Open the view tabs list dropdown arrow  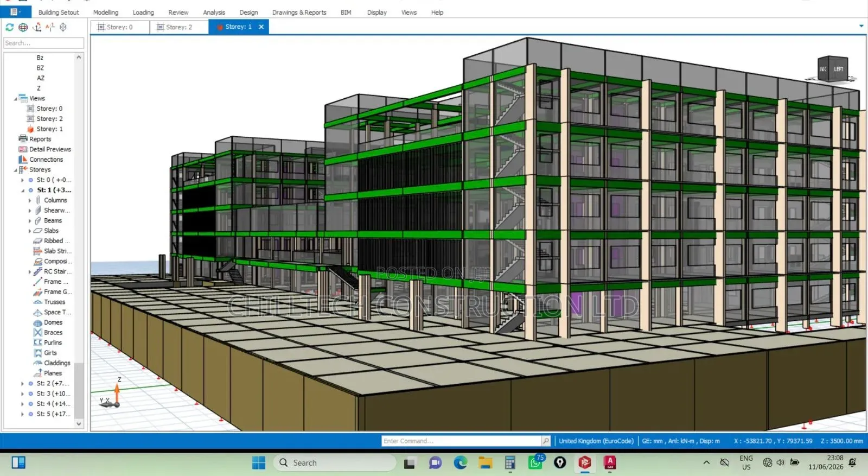click(x=861, y=26)
